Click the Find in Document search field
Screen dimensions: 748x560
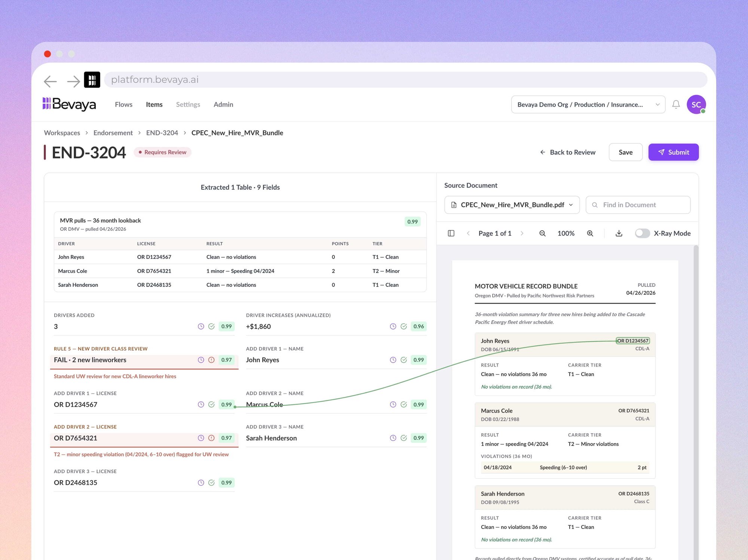click(638, 205)
